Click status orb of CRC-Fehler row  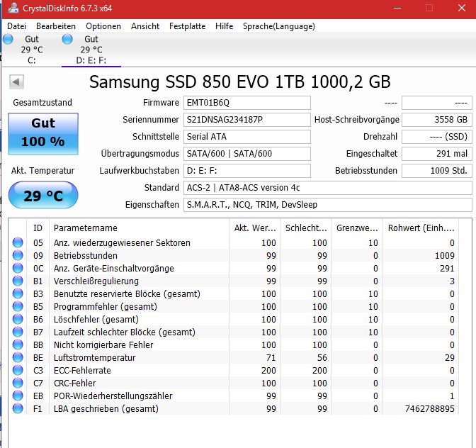pos(18,383)
